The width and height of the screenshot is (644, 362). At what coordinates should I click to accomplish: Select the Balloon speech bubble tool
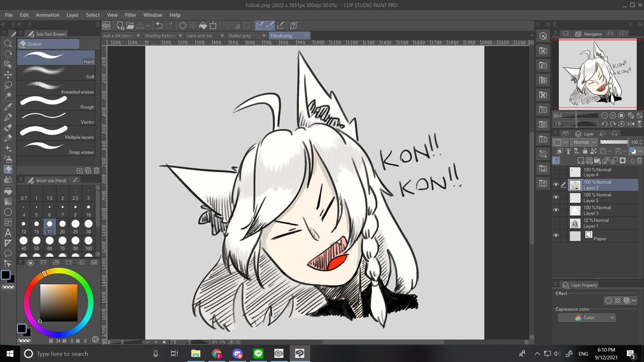(x=8, y=253)
